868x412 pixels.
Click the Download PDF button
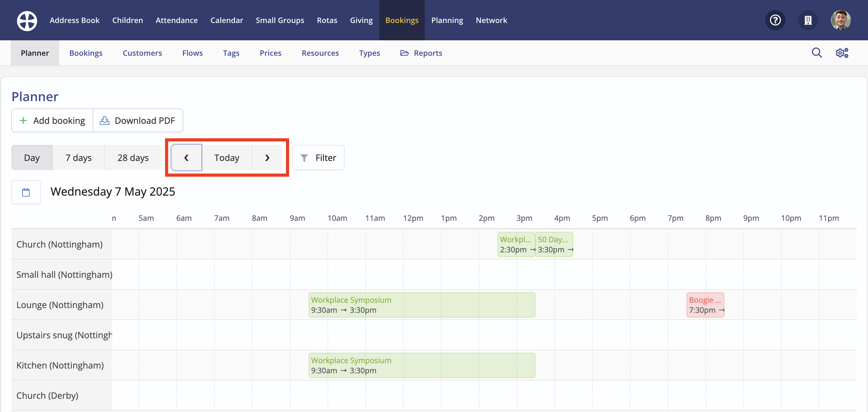(138, 121)
